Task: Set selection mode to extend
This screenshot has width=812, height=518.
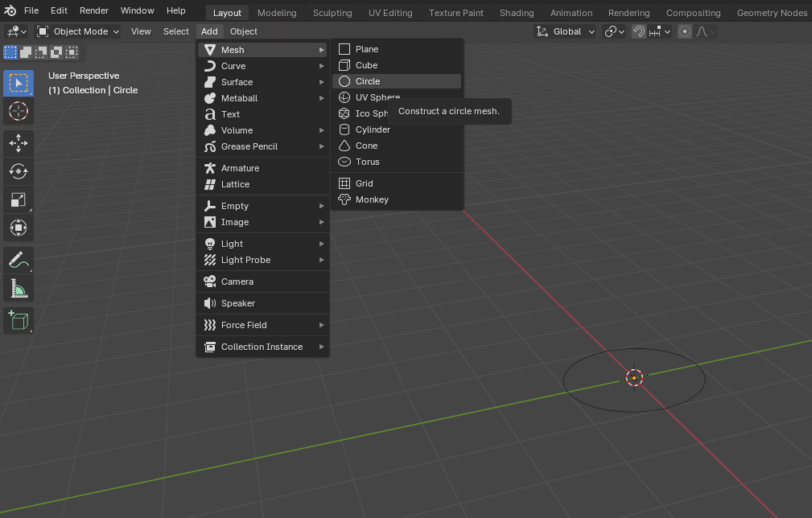Action: click(26, 52)
